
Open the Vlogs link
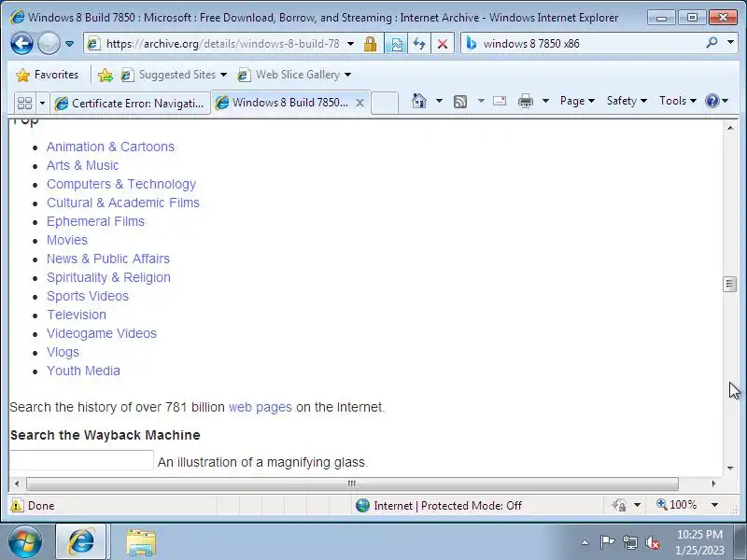[x=63, y=352]
